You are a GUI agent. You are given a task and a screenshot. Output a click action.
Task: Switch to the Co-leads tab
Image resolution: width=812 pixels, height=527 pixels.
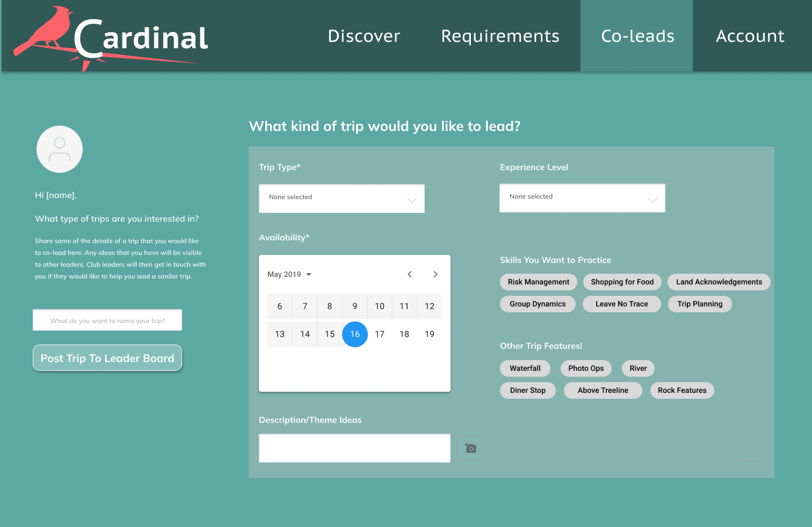pos(637,36)
